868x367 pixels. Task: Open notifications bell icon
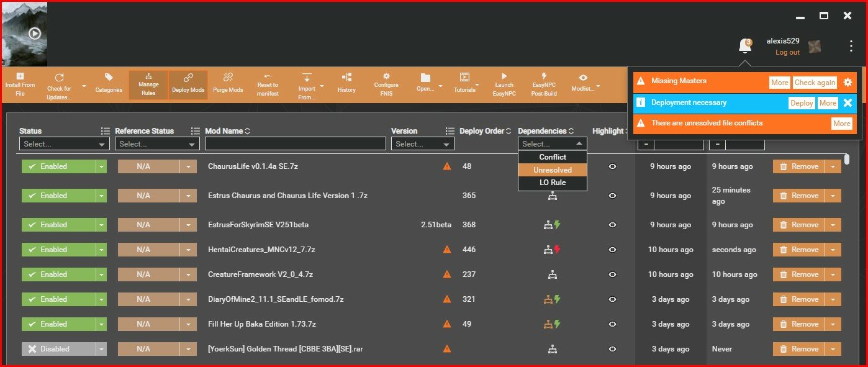[x=744, y=46]
